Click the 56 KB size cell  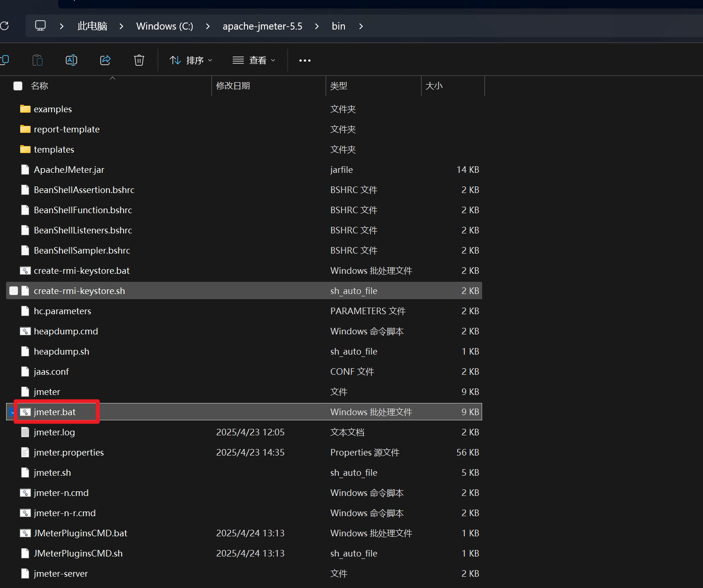[x=468, y=452]
